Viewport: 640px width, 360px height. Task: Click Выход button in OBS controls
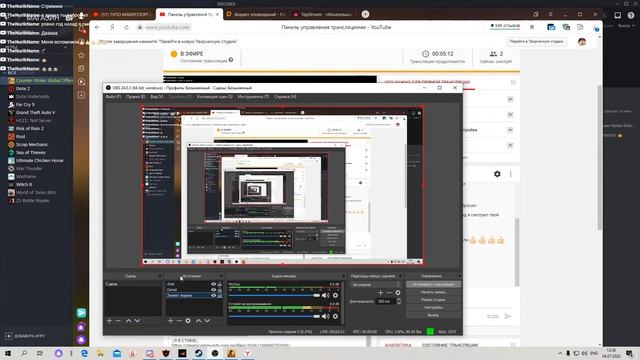pos(433,315)
